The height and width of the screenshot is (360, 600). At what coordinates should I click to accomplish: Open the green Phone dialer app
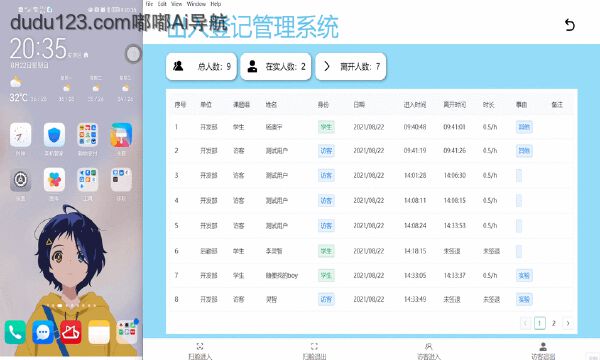15,332
